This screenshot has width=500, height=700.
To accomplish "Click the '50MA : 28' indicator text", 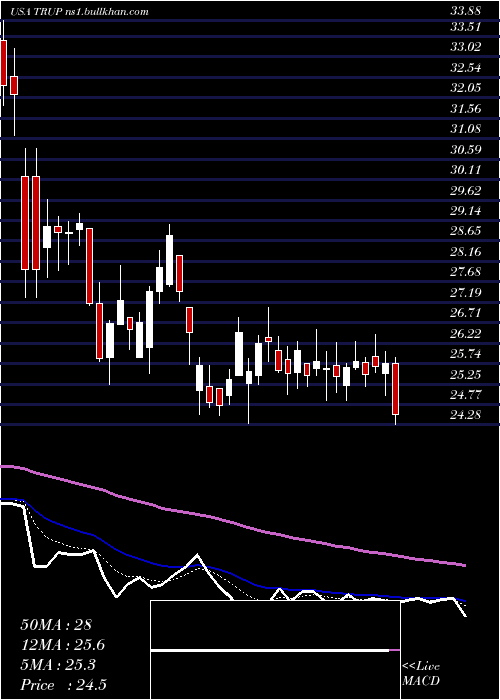I will pos(56,625).
